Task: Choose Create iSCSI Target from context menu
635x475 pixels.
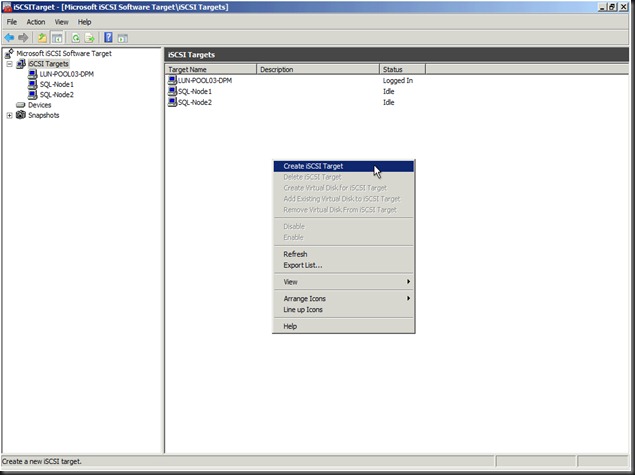Action: tap(344, 166)
